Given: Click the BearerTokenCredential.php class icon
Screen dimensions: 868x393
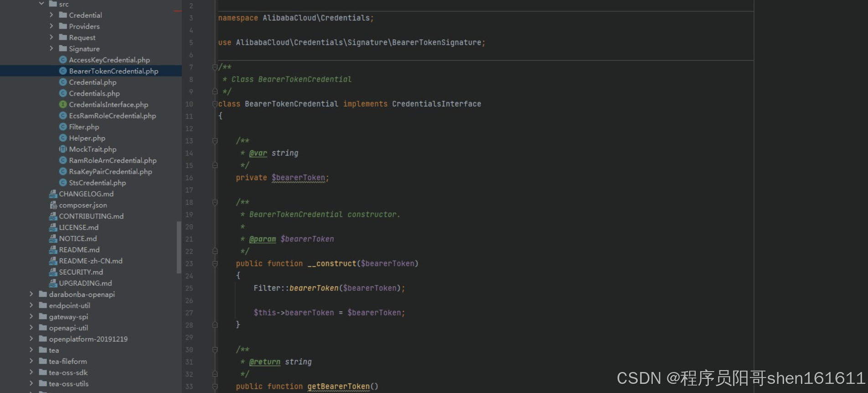Looking at the screenshot, I should (x=63, y=71).
